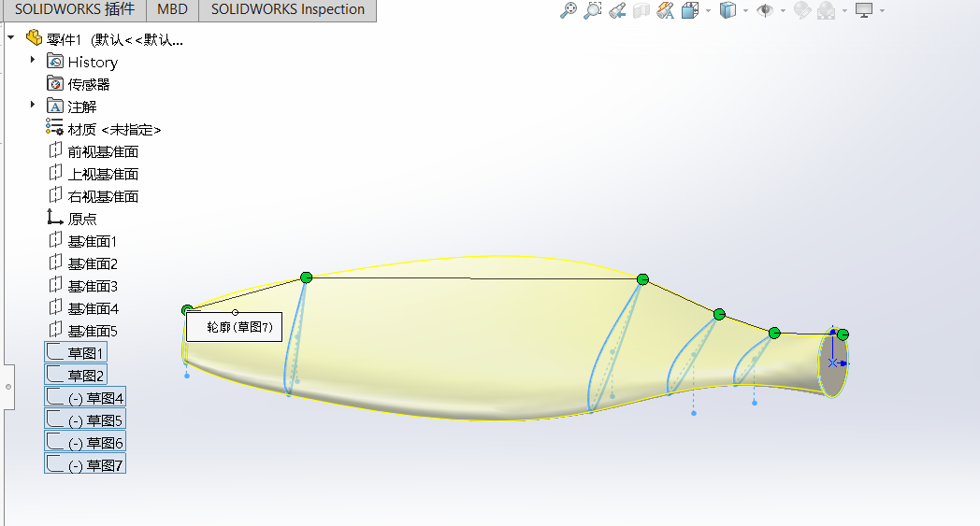The height and width of the screenshot is (526, 980).
Task: Click the View Orientation cube icon
Action: point(690,10)
